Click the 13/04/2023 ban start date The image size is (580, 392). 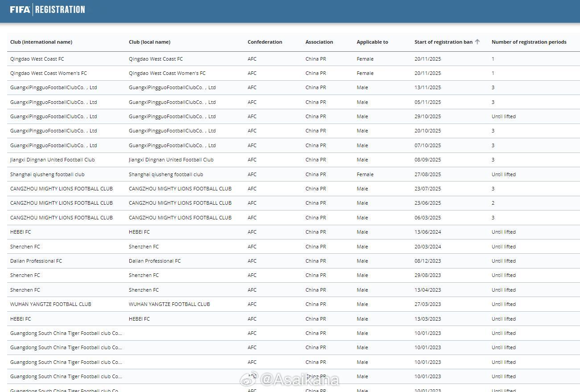click(428, 290)
